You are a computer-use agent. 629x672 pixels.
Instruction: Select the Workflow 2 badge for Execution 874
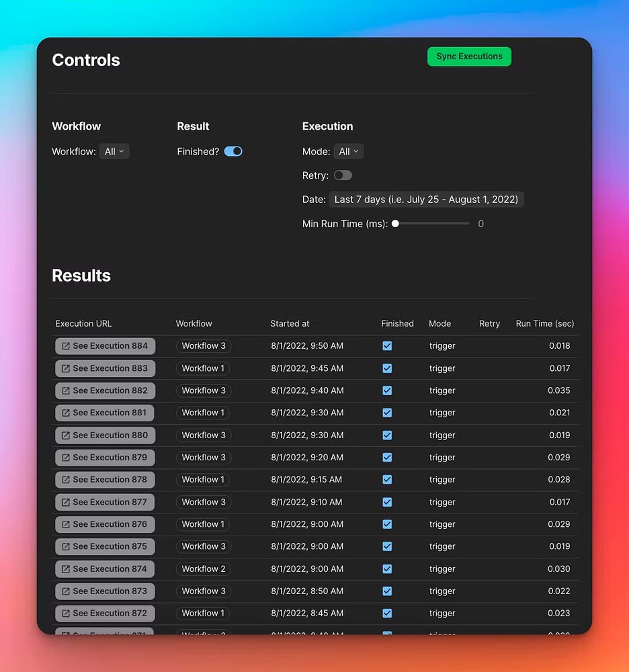[x=203, y=569]
